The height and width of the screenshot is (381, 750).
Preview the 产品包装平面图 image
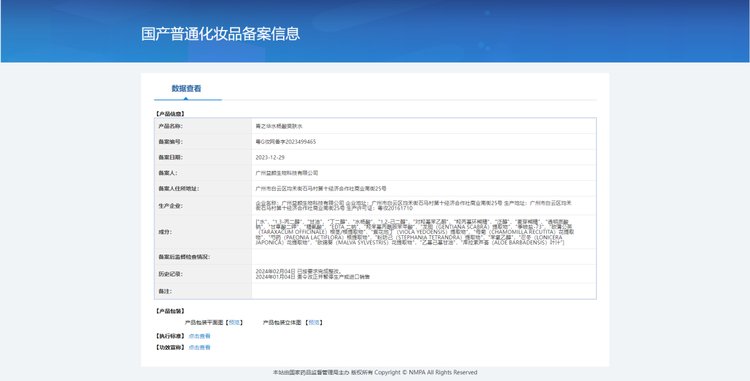(234, 323)
